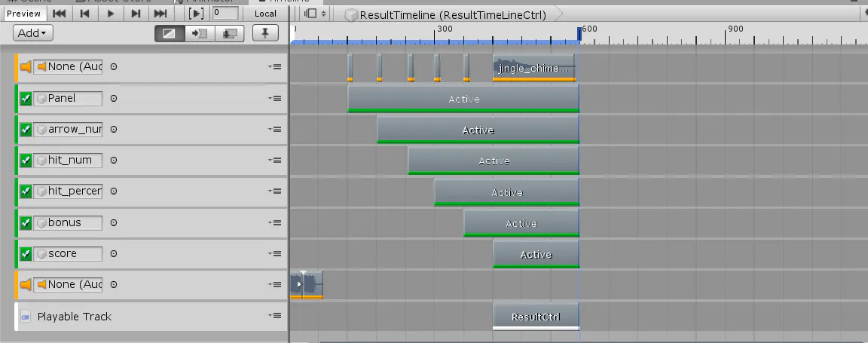Viewport: 868px width, 343px height.
Task: Open options menu for arrow_num track
Action: click(275, 129)
